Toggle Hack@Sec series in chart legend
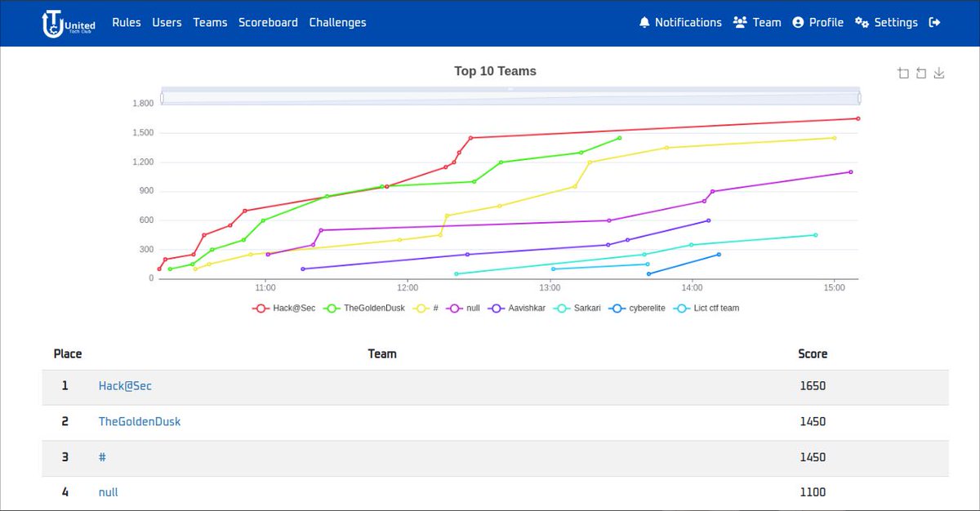Image resolution: width=980 pixels, height=511 pixels. point(283,308)
